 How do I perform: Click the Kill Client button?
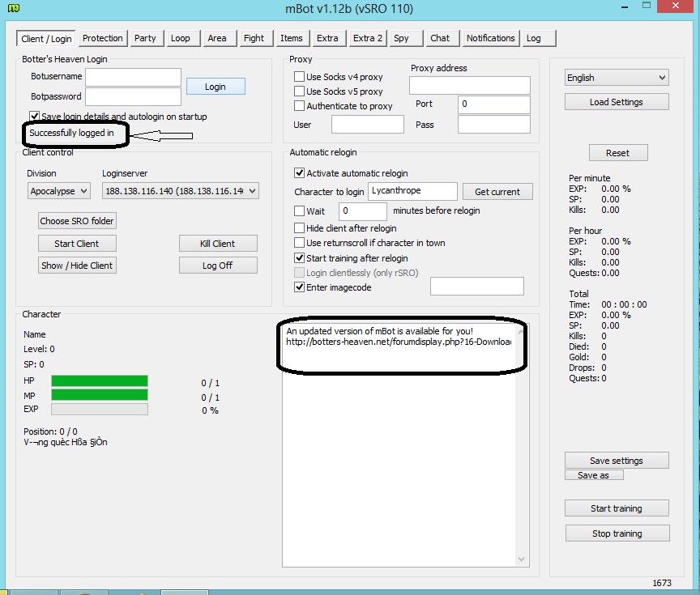(218, 244)
